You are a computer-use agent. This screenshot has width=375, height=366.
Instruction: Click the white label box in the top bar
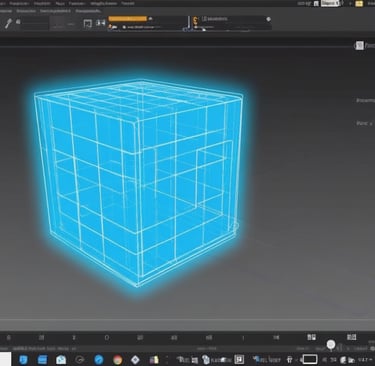pyautogui.click(x=331, y=3)
